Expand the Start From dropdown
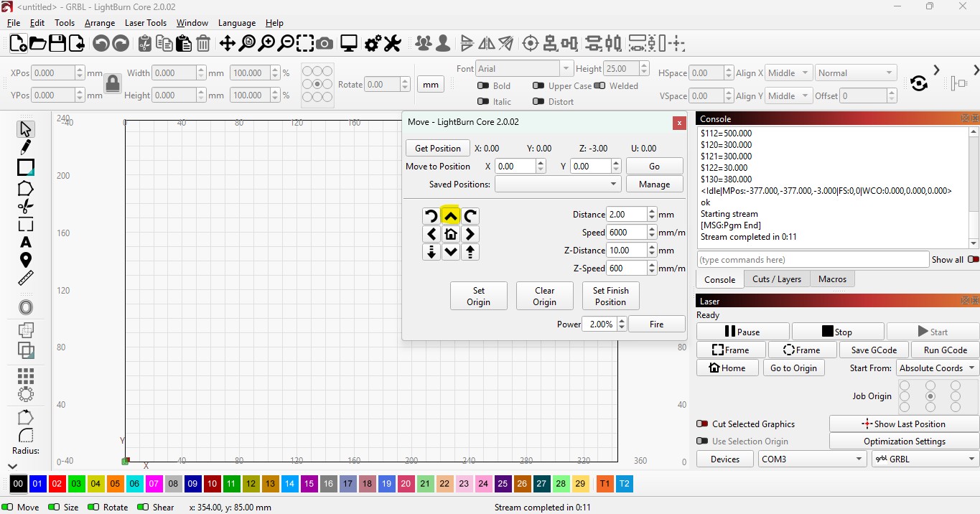Screen dimensions: 980x514 coord(937,368)
